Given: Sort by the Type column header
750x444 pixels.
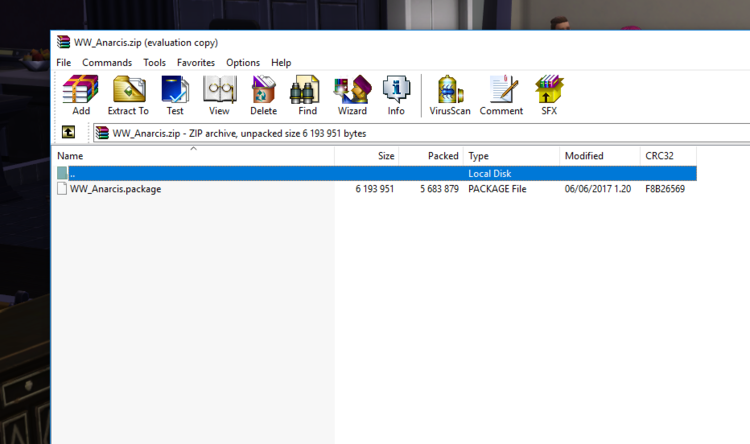Looking at the screenshot, I should 511,156.
